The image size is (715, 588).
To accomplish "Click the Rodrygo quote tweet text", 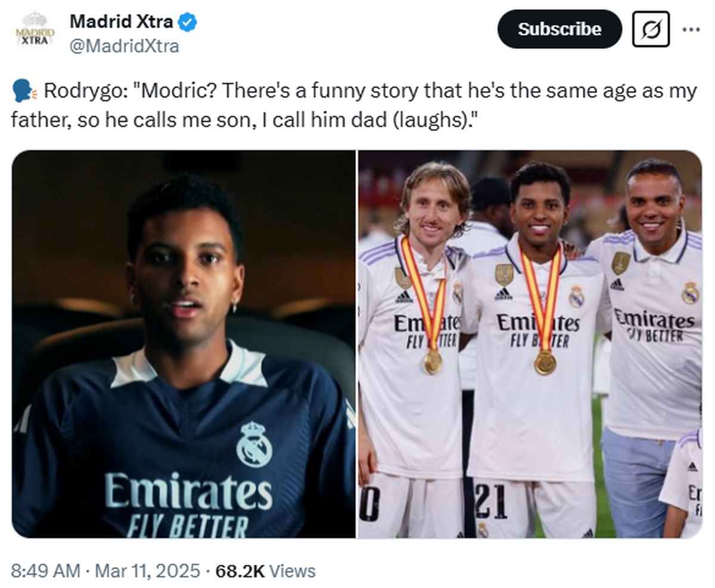I will point(354,105).
